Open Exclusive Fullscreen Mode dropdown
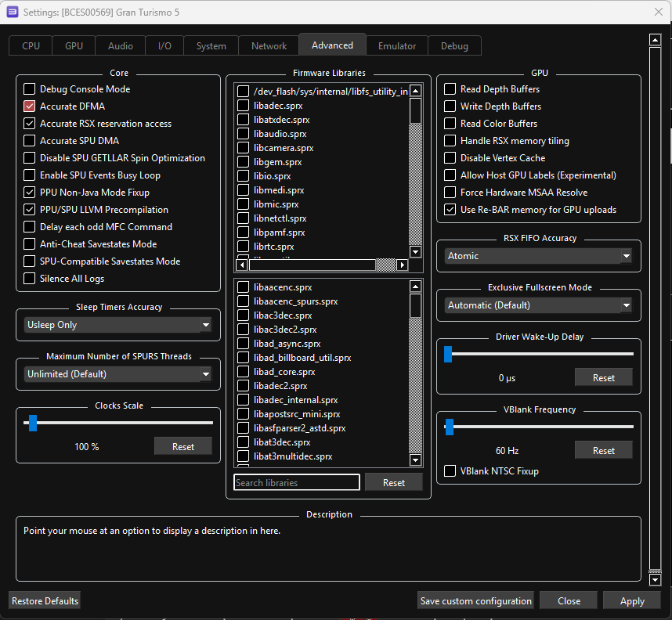Viewport: 672px width, 620px height. [x=538, y=305]
